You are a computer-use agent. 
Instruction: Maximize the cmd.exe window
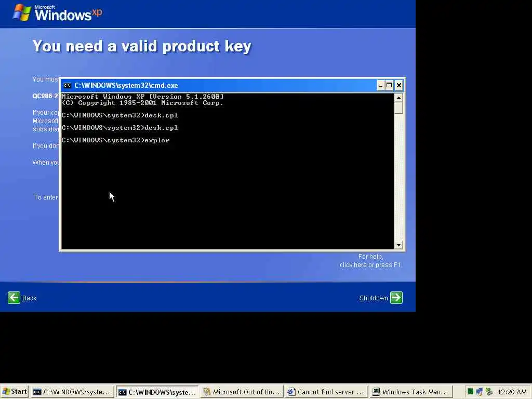(389, 86)
